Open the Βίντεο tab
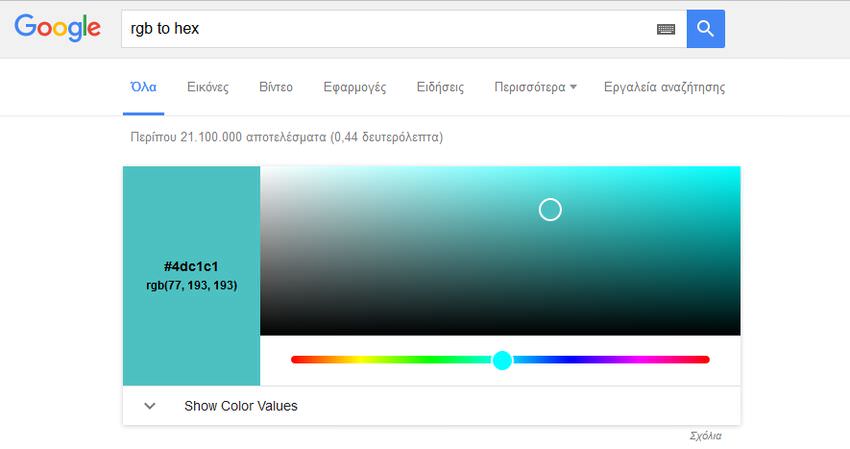The height and width of the screenshot is (449, 850). click(x=276, y=87)
